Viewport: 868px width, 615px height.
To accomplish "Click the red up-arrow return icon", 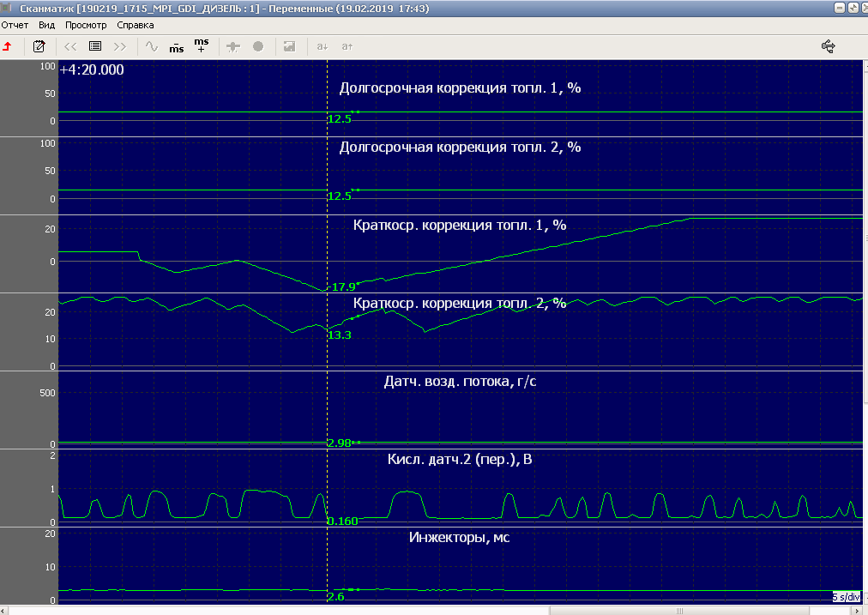I will pyautogui.click(x=8, y=46).
